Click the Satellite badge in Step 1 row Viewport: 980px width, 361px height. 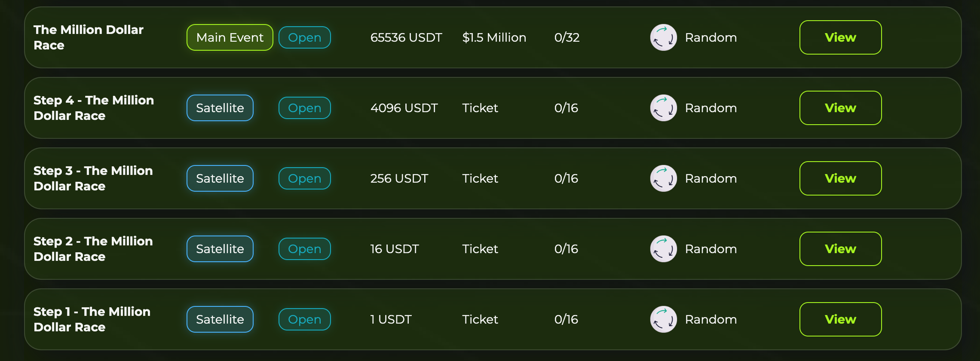point(220,319)
